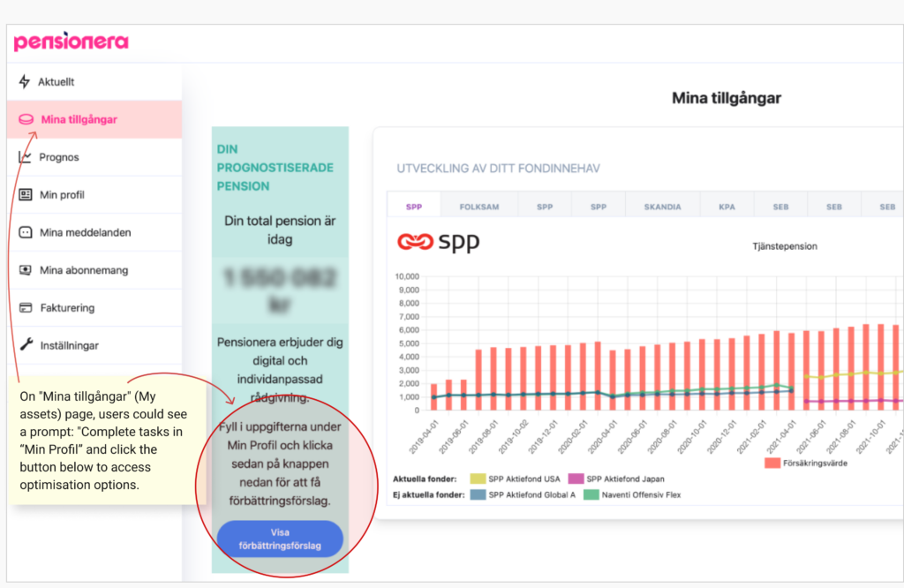This screenshot has width=904, height=588.
Task: Open the KPA fund tab
Action: (x=727, y=207)
